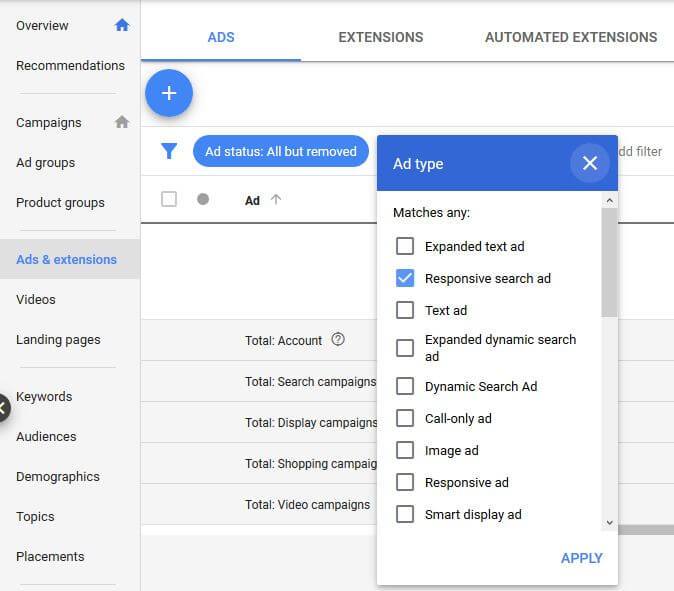Image resolution: width=674 pixels, height=591 pixels.
Task: Click help icon next to Total: Account
Action: tap(338, 340)
